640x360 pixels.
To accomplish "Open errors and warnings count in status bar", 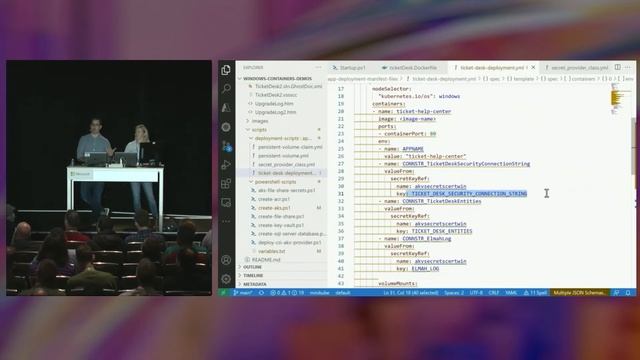I will (287, 293).
